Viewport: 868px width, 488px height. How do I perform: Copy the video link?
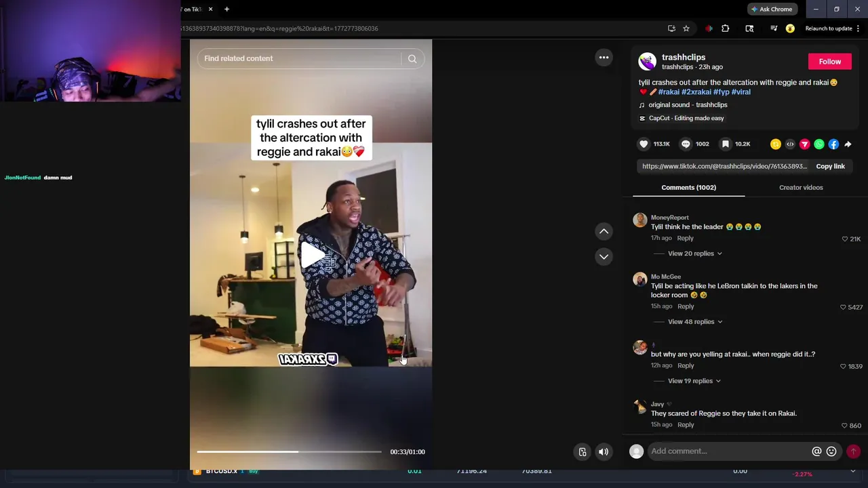pyautogui.click(x=830, y=166)
